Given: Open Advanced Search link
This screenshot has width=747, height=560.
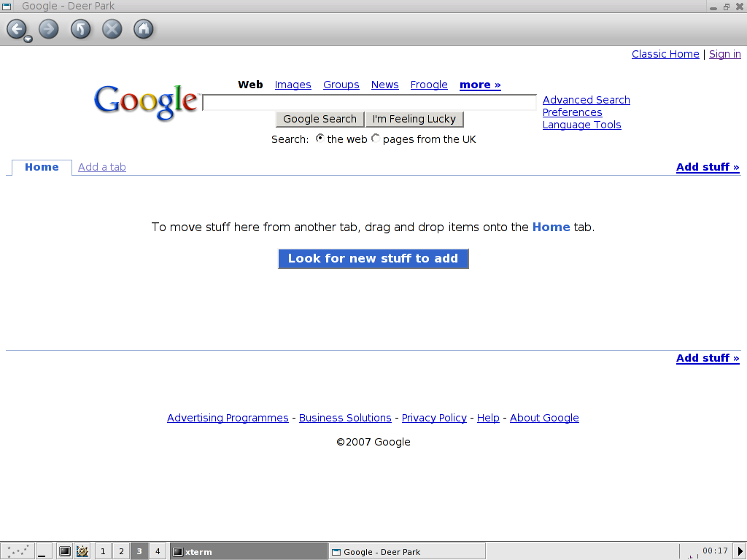Looking at the screenshot, I should [x=586, y=100].
